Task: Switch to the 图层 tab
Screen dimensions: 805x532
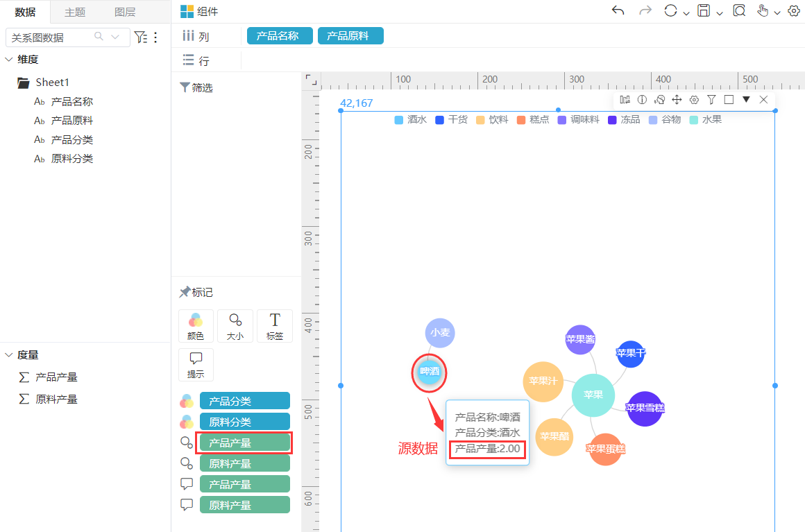Action: (125, 12)
